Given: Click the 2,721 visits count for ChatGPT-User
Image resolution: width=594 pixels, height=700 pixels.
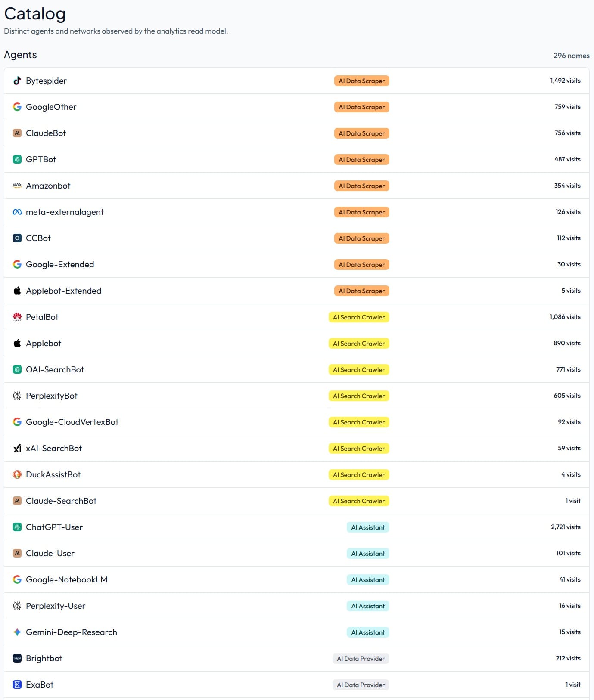Looking at the screenshot, I should coord(566,527).
